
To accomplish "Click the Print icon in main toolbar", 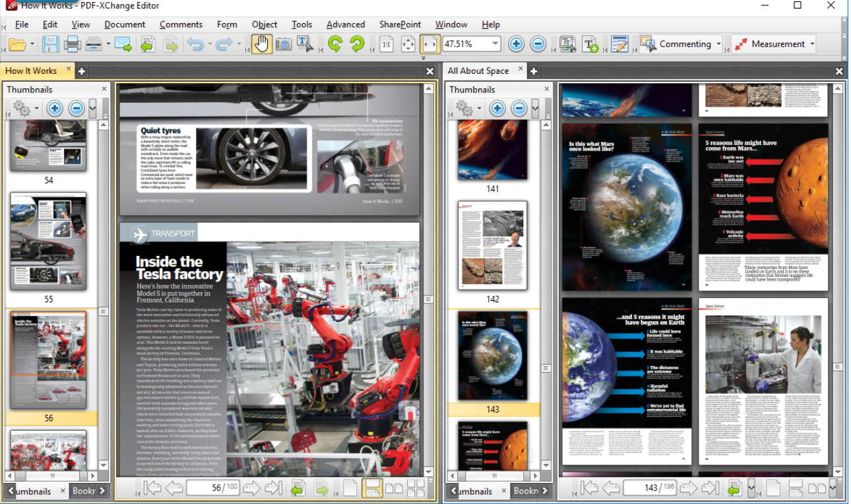I will [72, 44].
